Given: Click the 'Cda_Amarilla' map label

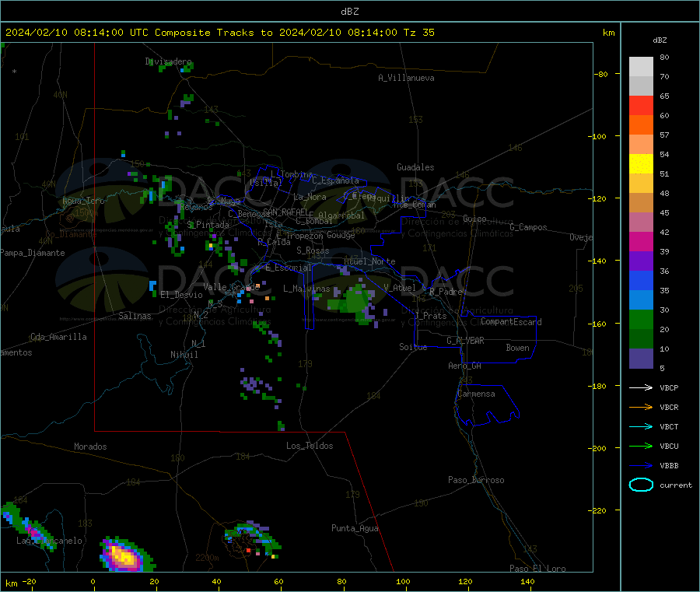Looking at the screenshot, I should 58,337.
